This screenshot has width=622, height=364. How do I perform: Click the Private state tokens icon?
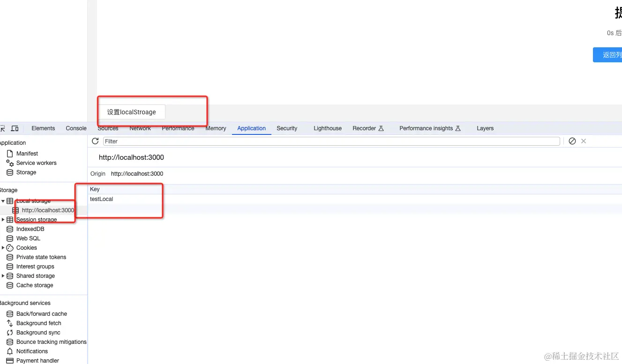click(x=10, y=257)
